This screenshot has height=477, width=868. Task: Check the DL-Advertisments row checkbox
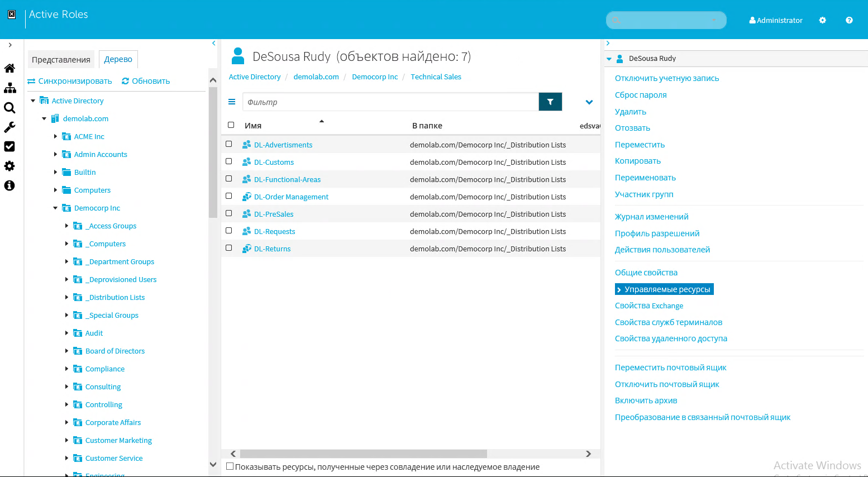tap(228, 144)
